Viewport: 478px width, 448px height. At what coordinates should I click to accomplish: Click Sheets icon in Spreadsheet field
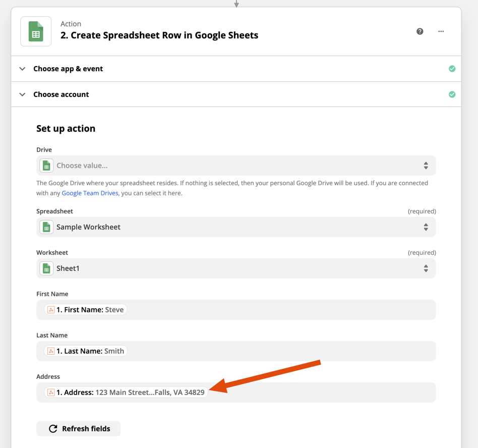46,227
